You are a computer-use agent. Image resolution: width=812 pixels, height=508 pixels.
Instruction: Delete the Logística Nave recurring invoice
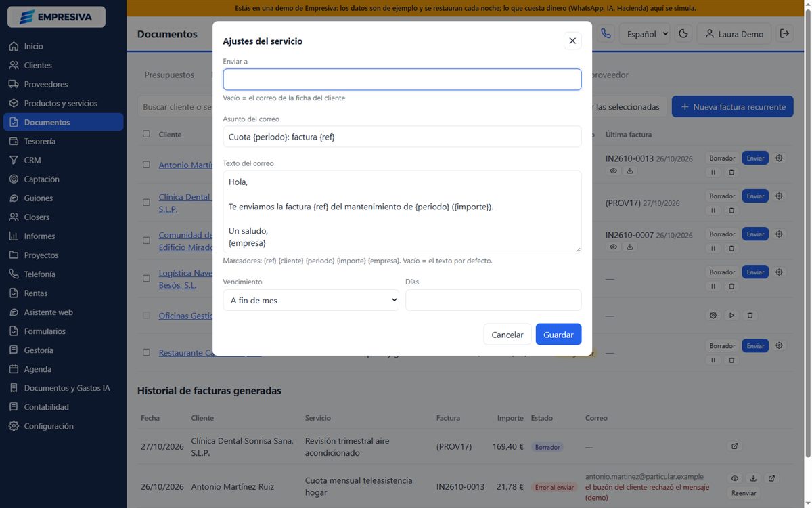[x=731, y=286]
